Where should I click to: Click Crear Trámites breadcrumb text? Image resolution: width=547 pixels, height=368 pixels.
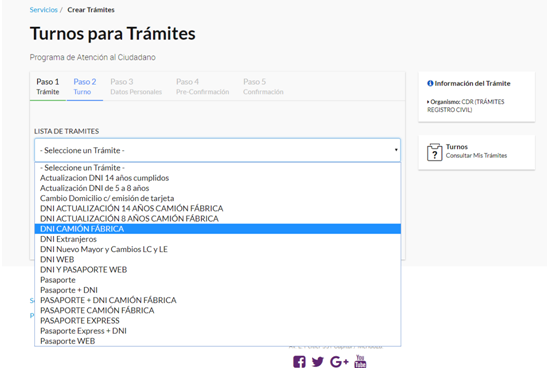point(91,10)
